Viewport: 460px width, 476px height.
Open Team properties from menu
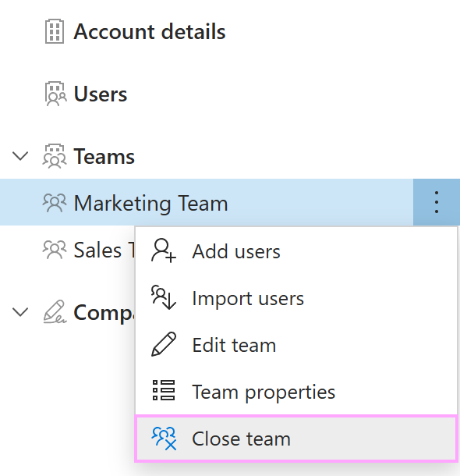[x=296, y=392]
